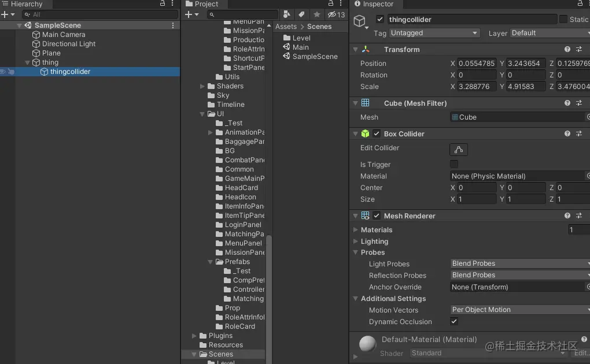Click the Project panel lock icon
The height and width of the screenshot is (364, 590).
pos(331,3)
